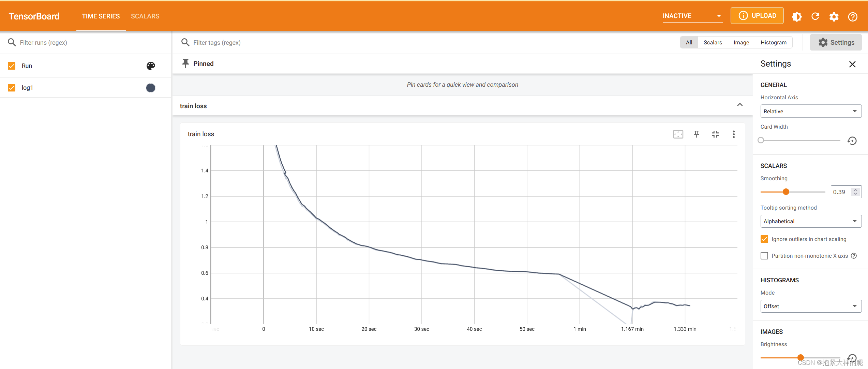Enable Partition non-monotonic X axis
This screenshot has width=868, height=369.
[764, 256]
